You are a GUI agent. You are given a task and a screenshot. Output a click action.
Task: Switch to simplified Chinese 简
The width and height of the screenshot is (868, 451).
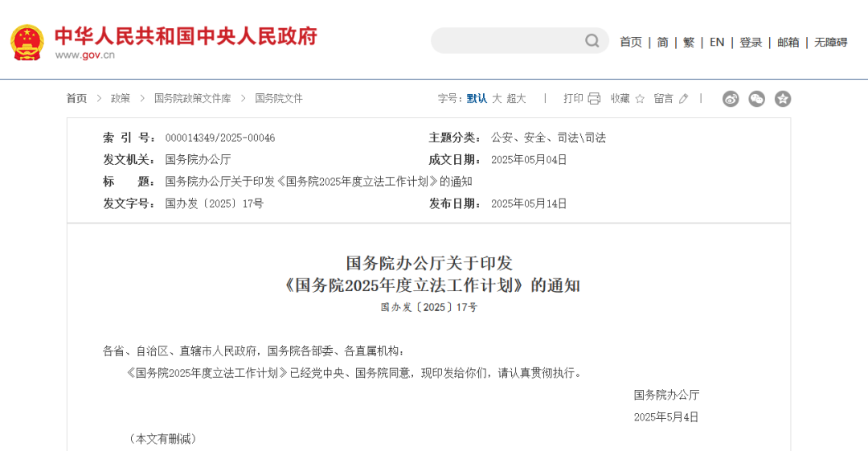pyautogui.click(x=662, y=42)
